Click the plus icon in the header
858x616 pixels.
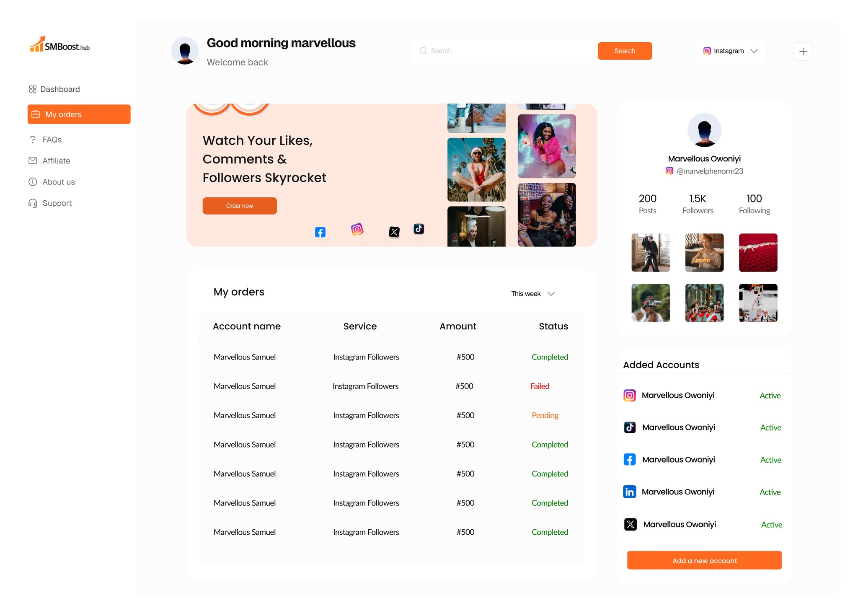coord(803,52)
